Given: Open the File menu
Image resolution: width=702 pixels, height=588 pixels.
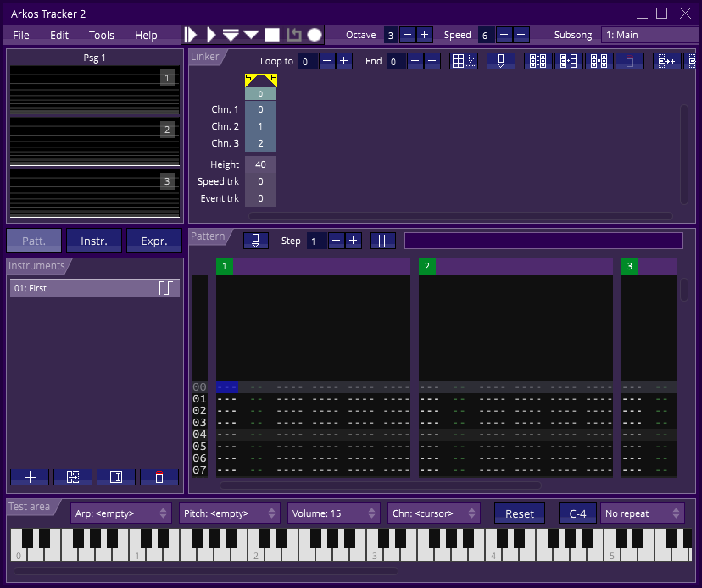Looking at the screenshot, I should click(21, 36).
